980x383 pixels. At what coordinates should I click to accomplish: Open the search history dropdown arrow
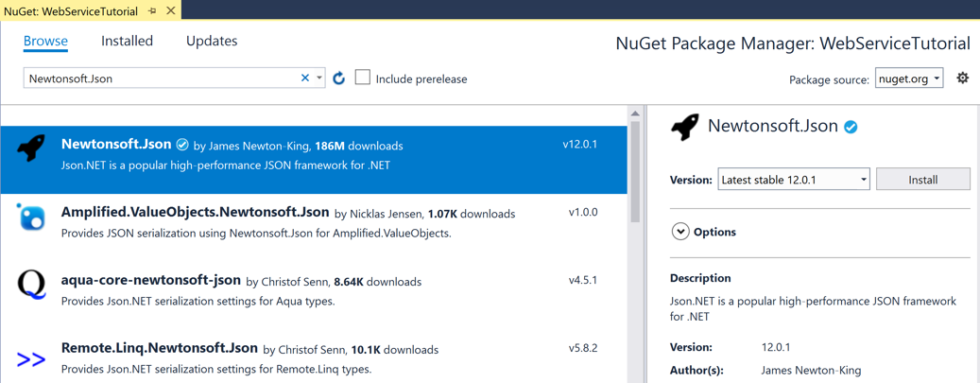[x=319, y=78]
